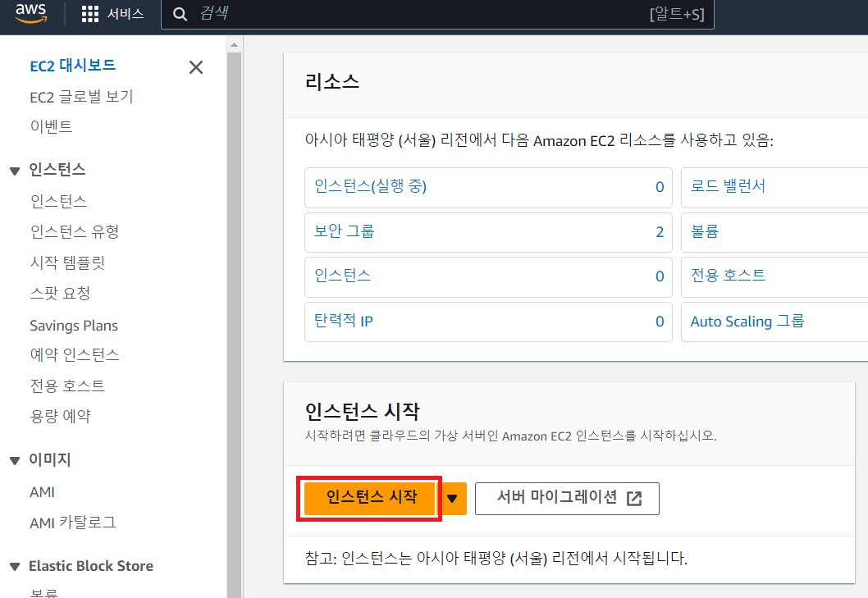The width and height of the screenshot is (868, 598).
Task: Open 전용 호스트 in sidebar
Action: coord(67,386)
